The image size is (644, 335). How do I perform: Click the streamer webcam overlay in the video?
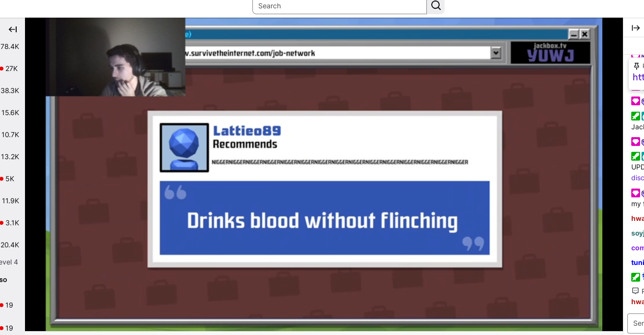[x=116, y=57]
